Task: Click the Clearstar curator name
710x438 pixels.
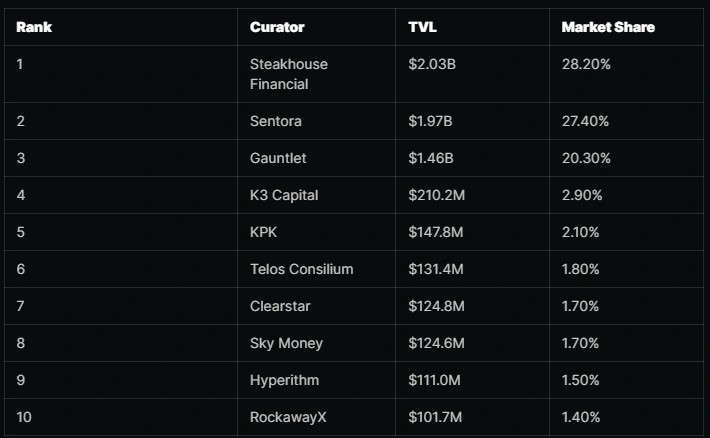Action: point(280,306)
